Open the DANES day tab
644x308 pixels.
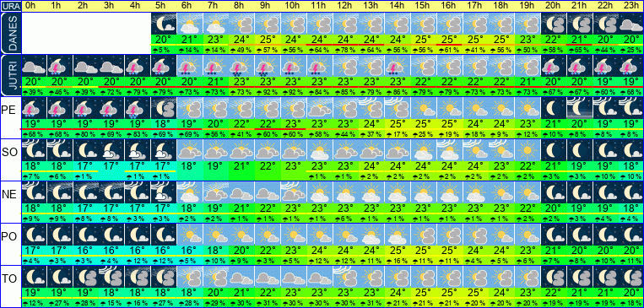(x=10, y=33)
